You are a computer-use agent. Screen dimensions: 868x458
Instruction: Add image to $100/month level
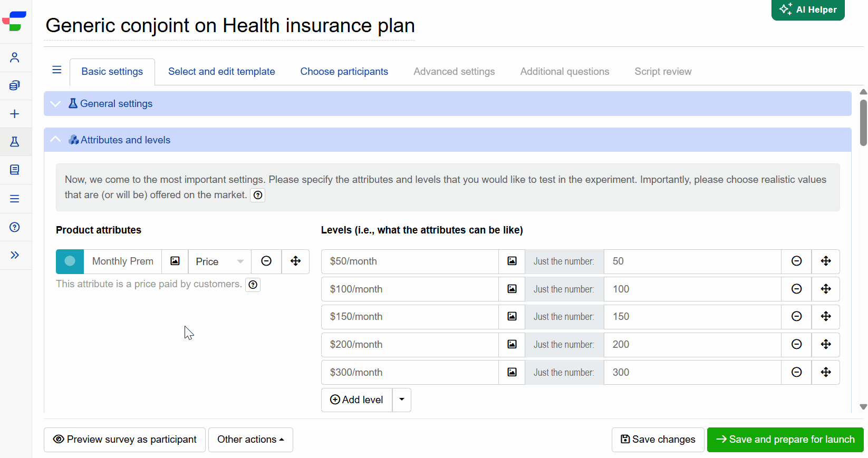(x=512, y=289)
